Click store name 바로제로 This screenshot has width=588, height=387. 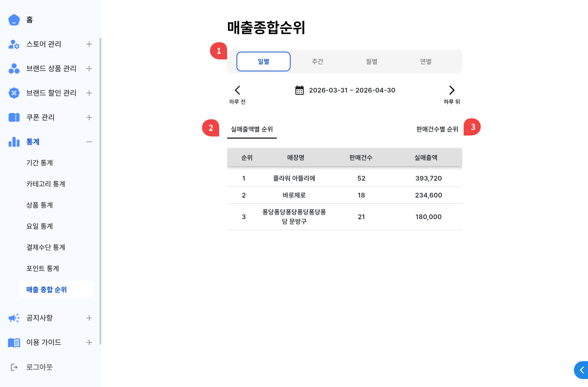coord(294,195)
